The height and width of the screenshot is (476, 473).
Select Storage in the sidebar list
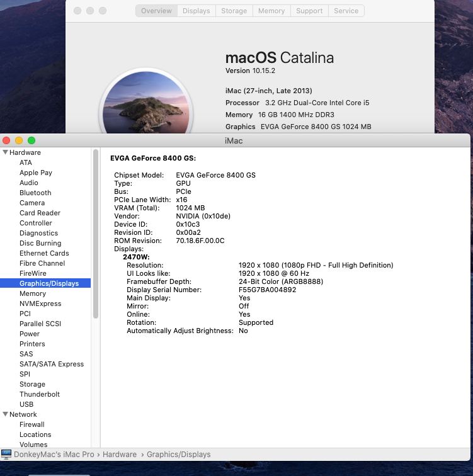pos(33,384)
